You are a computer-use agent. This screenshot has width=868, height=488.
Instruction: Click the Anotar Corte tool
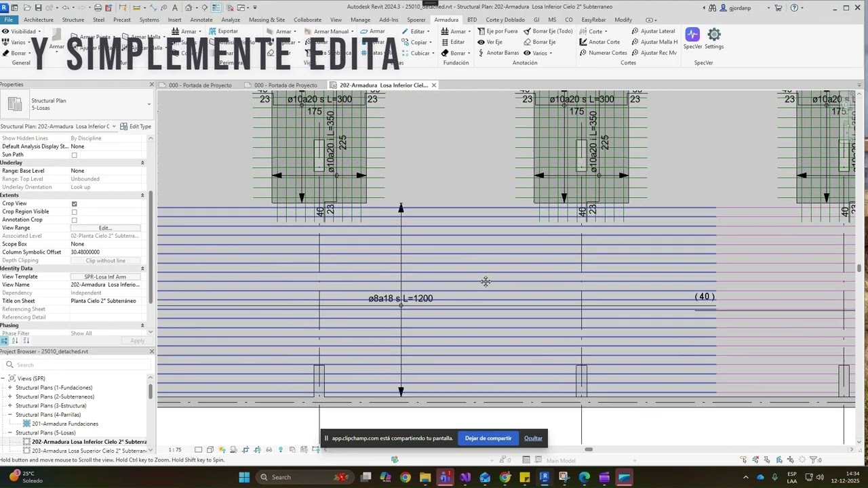pyautogui.click(x=583, y=42)
